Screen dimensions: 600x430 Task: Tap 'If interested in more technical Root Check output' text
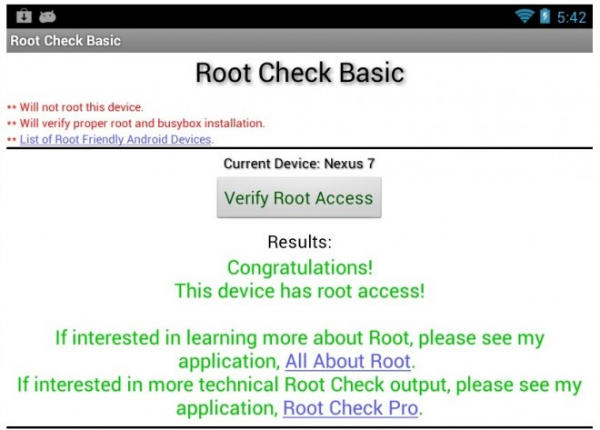[233, 384]
